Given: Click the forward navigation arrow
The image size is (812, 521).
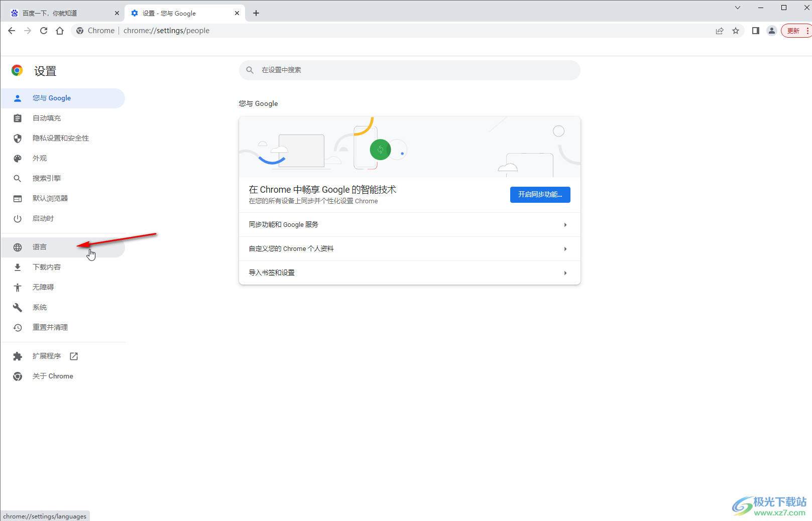Looking at the screenshot, I should [28, 31].
